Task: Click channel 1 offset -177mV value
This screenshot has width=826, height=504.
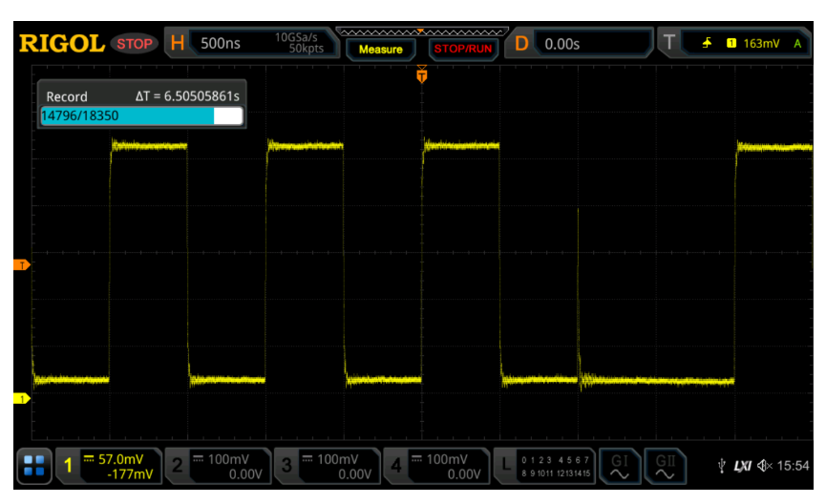Action: [130, 474]
